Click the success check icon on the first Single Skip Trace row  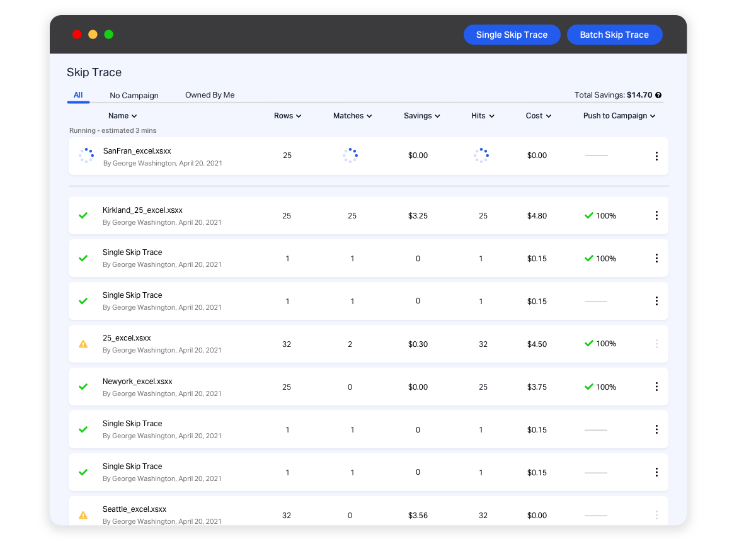click(x=83, y=258)
